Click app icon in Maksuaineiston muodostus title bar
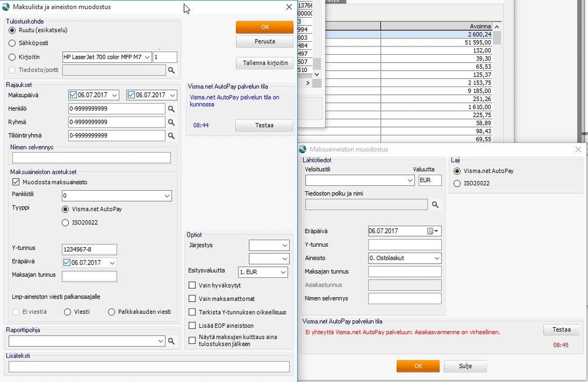 (303, 149)
